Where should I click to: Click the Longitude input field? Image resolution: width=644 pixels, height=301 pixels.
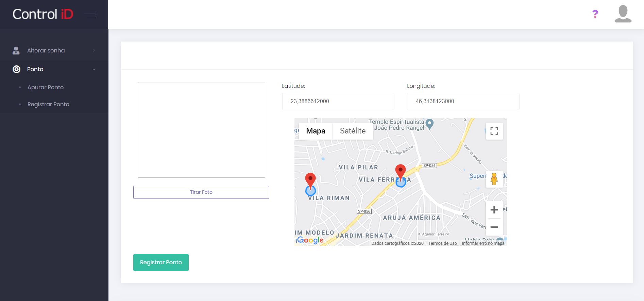[x=463, y=101]
